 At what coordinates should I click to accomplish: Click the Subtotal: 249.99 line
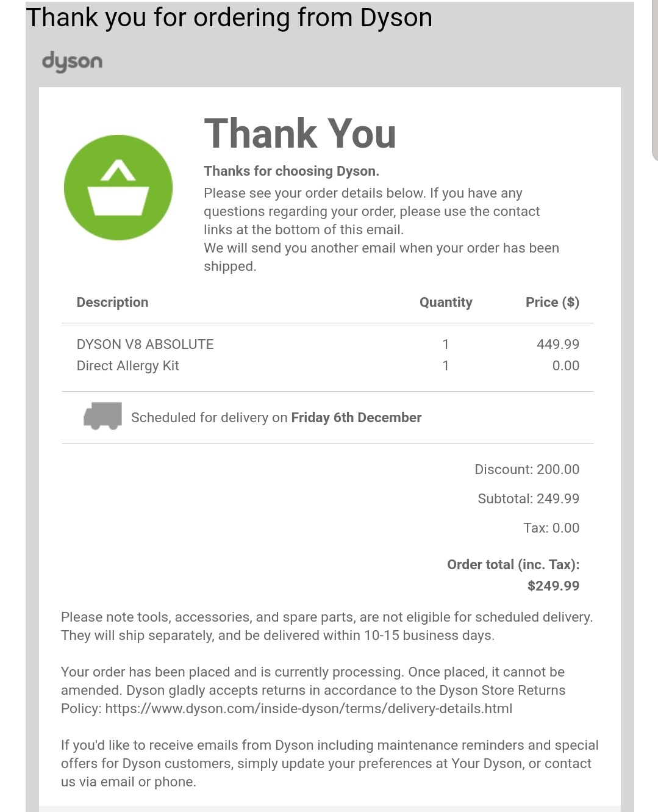point(529,498)
